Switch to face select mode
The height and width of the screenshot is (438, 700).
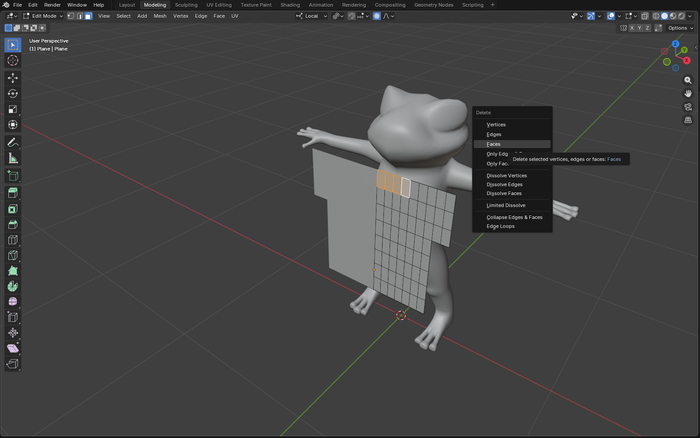[89, 16]
